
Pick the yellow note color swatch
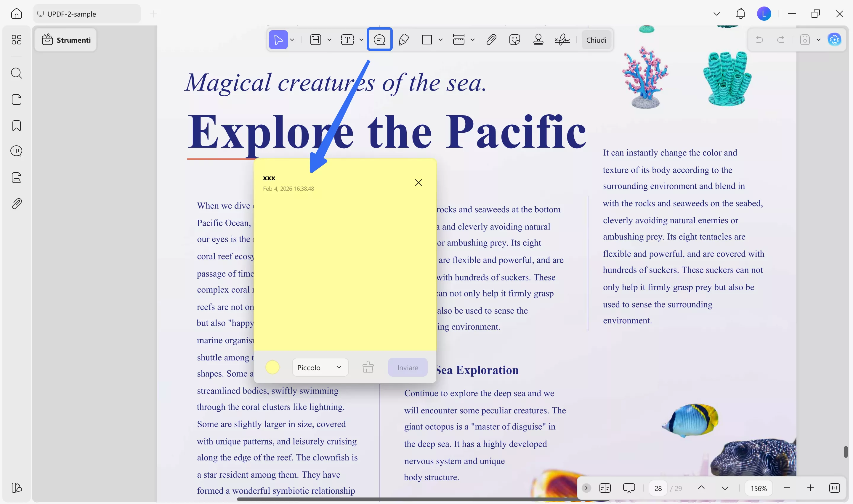272,367
